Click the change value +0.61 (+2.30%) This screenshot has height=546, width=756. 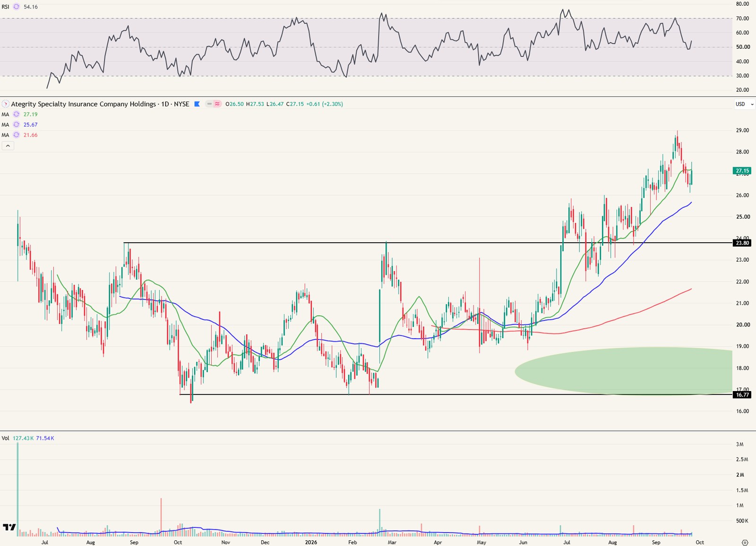pos(325,104)
